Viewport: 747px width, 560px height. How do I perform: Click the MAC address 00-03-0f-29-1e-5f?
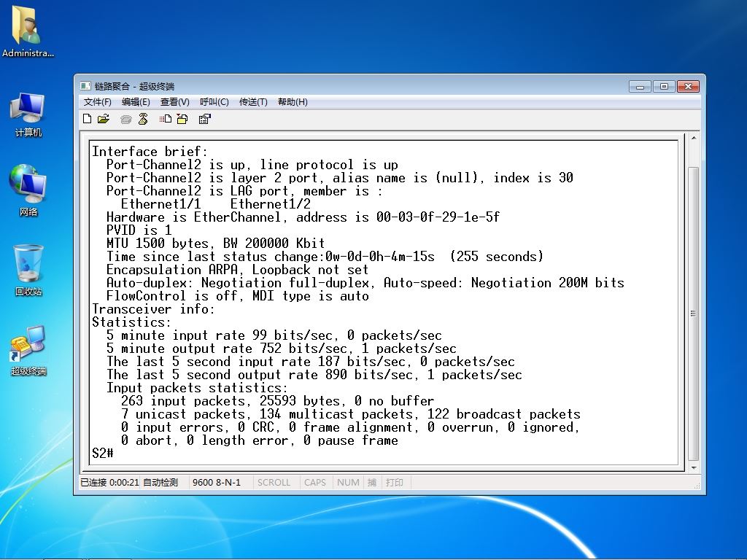point(438,217)
